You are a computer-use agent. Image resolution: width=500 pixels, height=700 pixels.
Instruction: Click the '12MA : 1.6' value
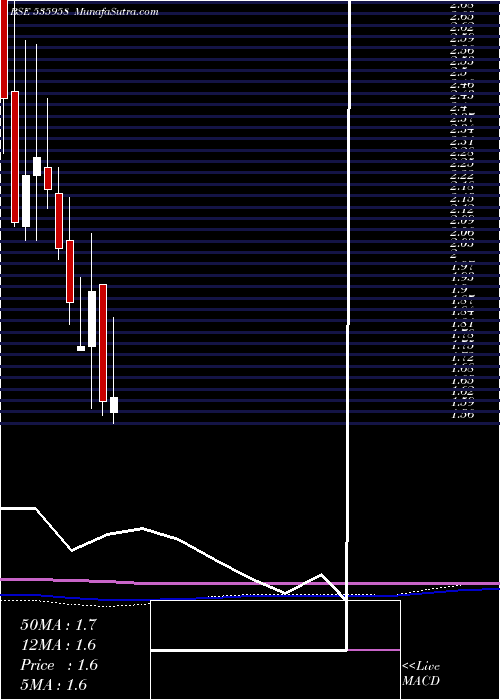point(58,645)
